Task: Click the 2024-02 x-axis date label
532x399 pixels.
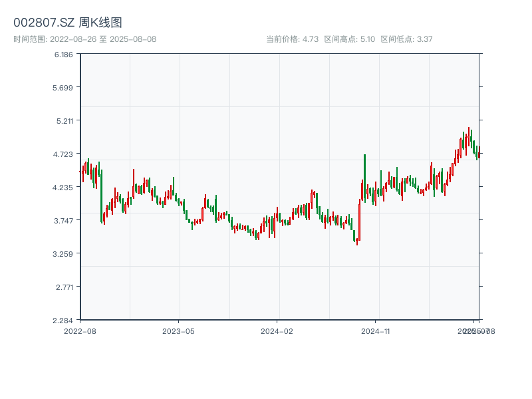Action: point(277,331)
